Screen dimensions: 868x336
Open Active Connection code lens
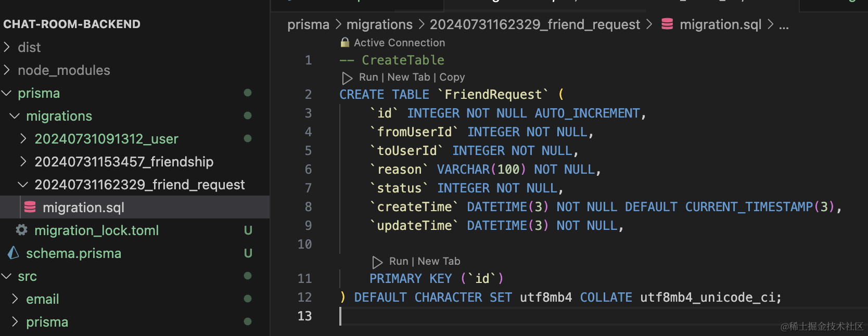point(399,43)
